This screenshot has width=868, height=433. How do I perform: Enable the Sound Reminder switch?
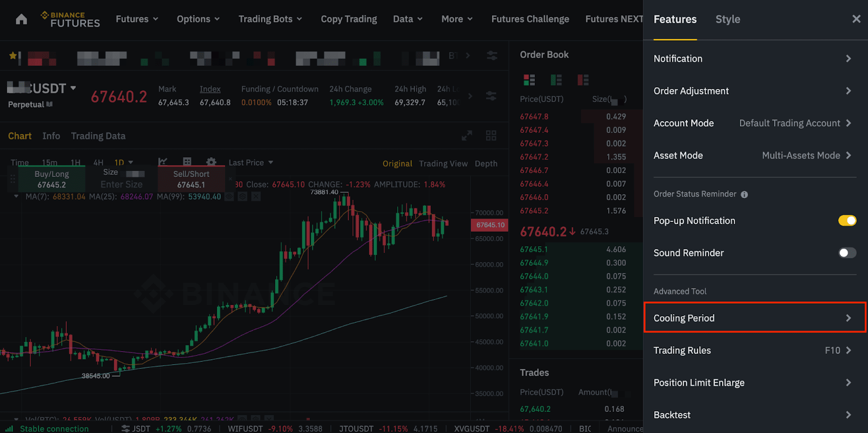847,253
